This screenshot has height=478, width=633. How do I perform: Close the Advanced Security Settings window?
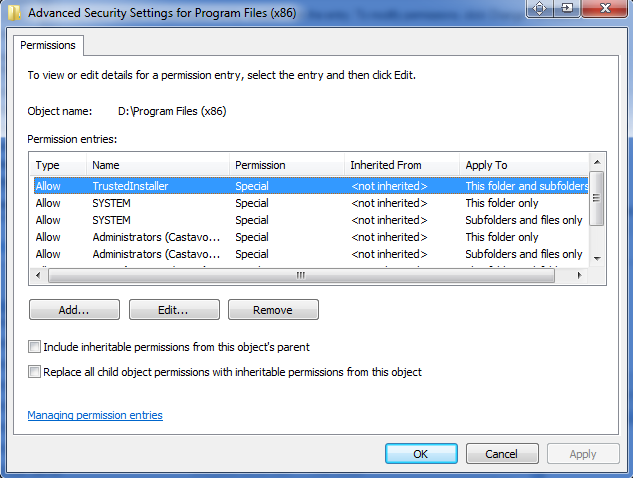[605, 8]
